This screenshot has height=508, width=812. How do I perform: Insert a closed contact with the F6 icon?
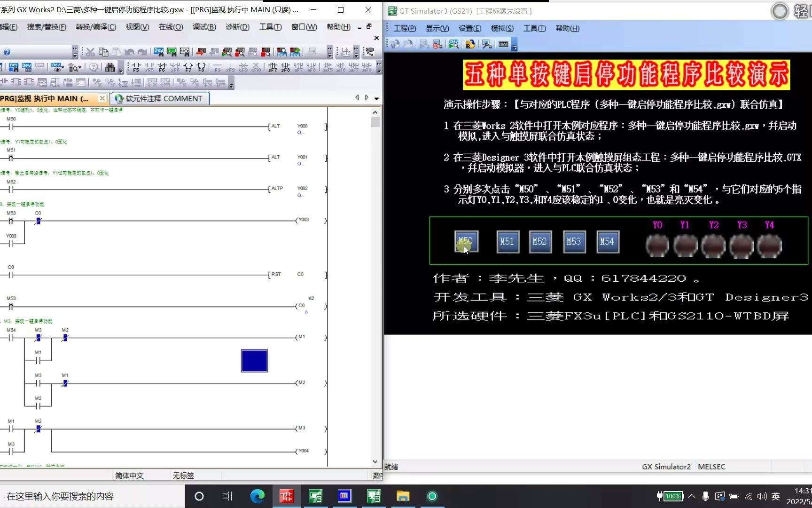[162, 66]
